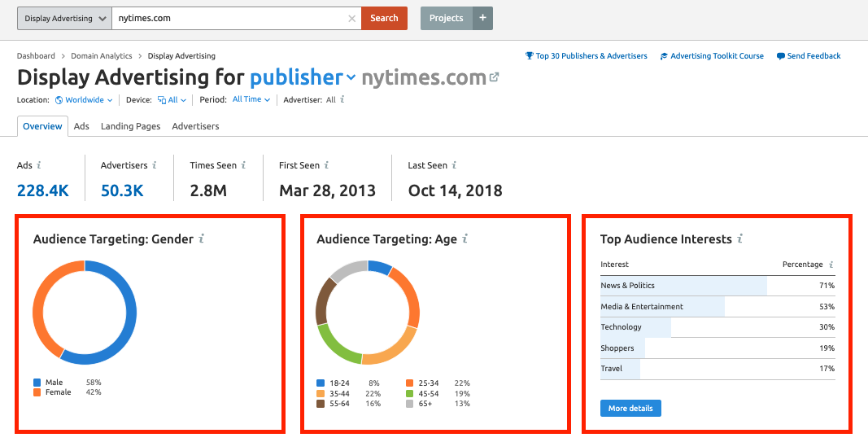Open Advertising Toolkit Course link
This screenshot has height=442, width=868.
coord(717,56)
